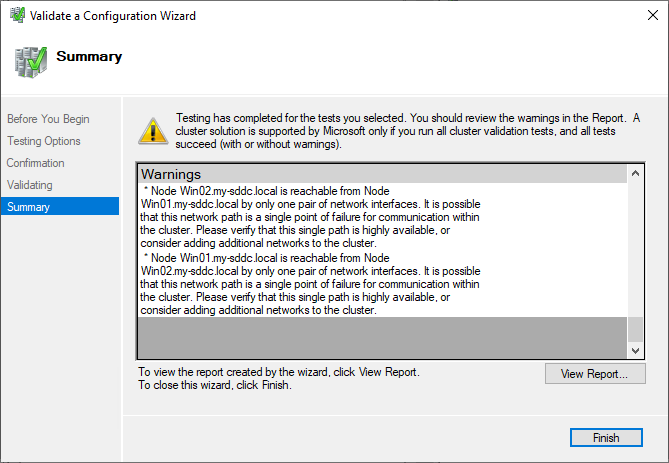Screen dimensions: 669x463
Task: Click the wizard icon in the title bar
Action: (x=13, y=16)
